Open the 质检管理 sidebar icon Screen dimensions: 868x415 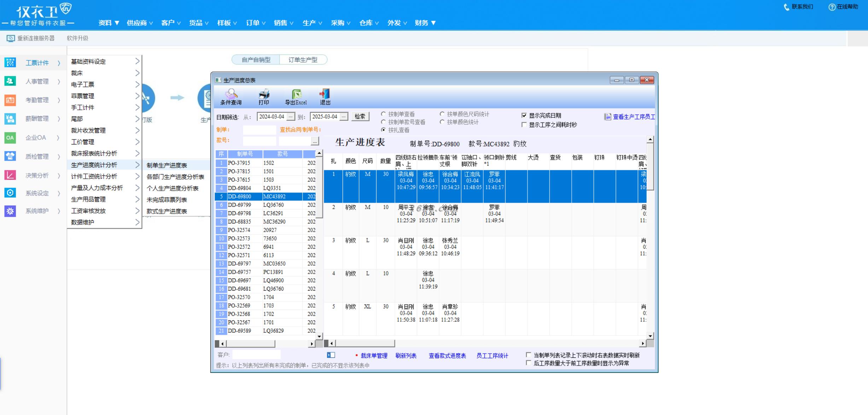pos(10,156)
